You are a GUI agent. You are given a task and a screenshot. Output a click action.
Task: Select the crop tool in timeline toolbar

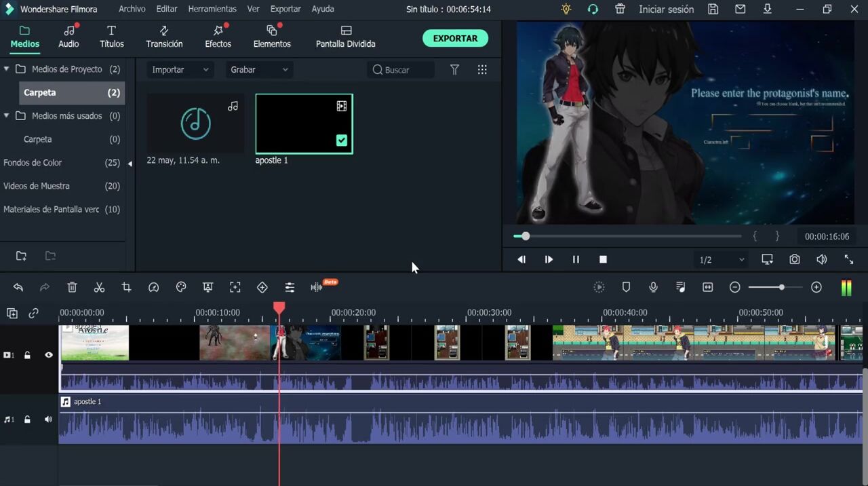click(x=126, y=288)
